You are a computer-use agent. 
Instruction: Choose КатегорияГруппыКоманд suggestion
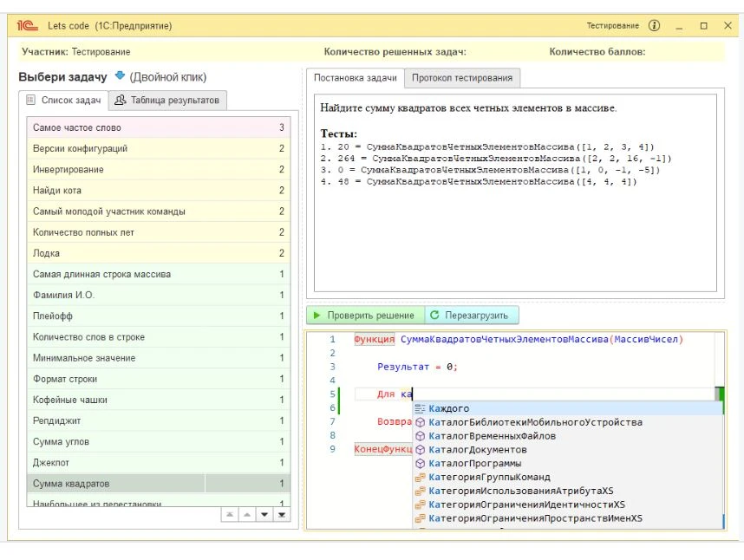(x=568, y=477)
